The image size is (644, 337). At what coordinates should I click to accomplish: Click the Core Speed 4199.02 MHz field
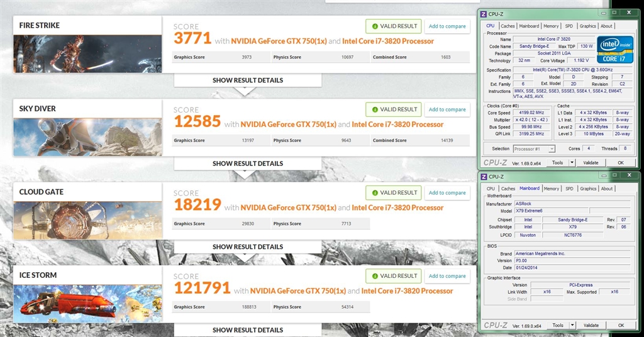pos(531,113)
